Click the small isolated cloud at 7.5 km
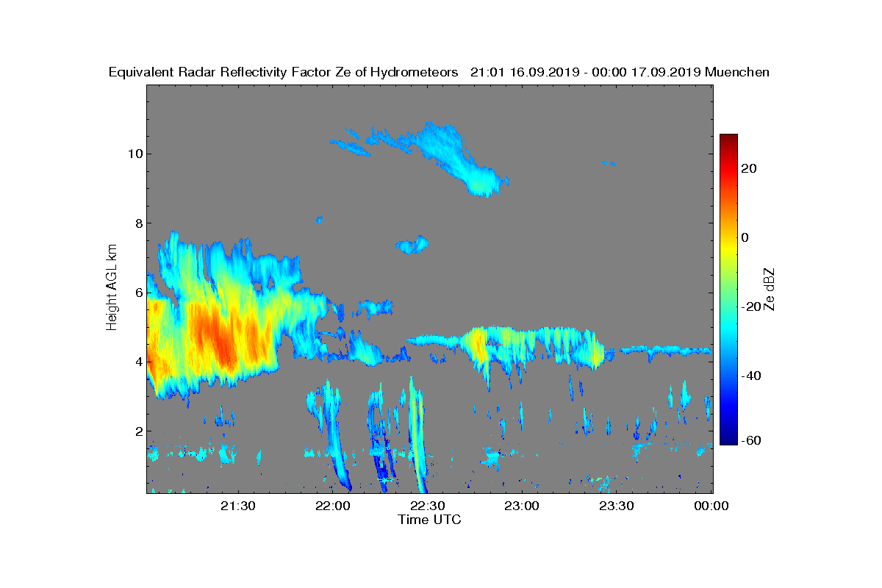882x588 pixels. coord(412,245)
